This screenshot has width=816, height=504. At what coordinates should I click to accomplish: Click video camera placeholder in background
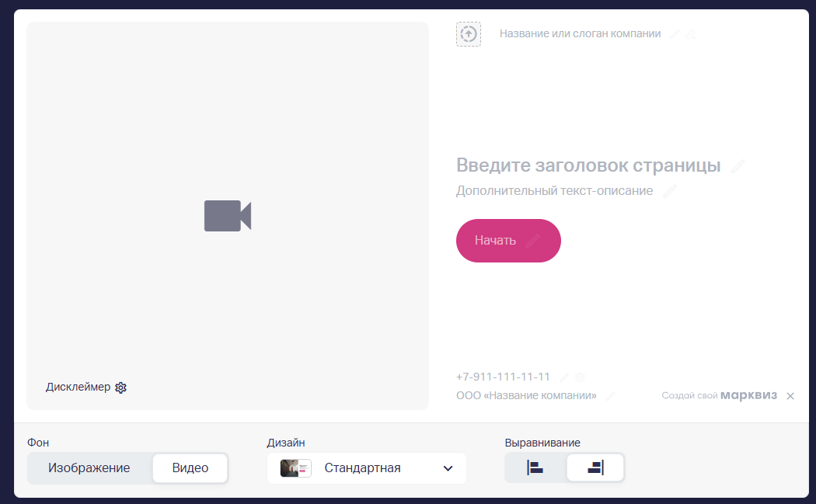(x=228, y=216)
